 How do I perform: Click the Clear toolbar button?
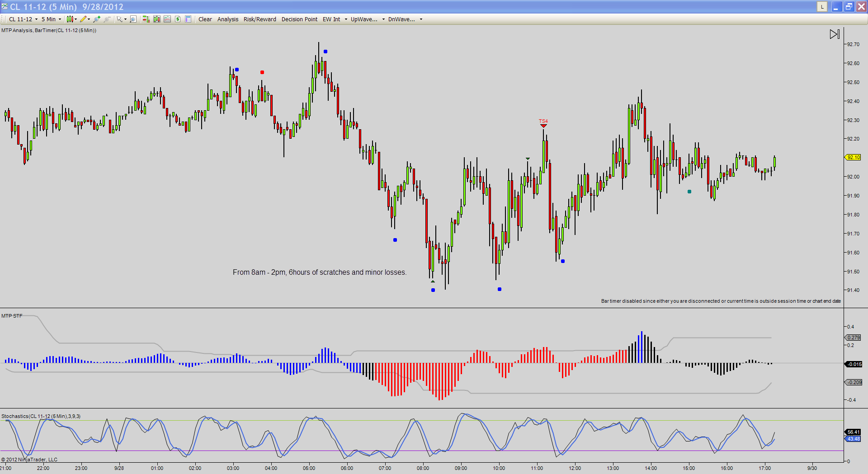(205, 19)
